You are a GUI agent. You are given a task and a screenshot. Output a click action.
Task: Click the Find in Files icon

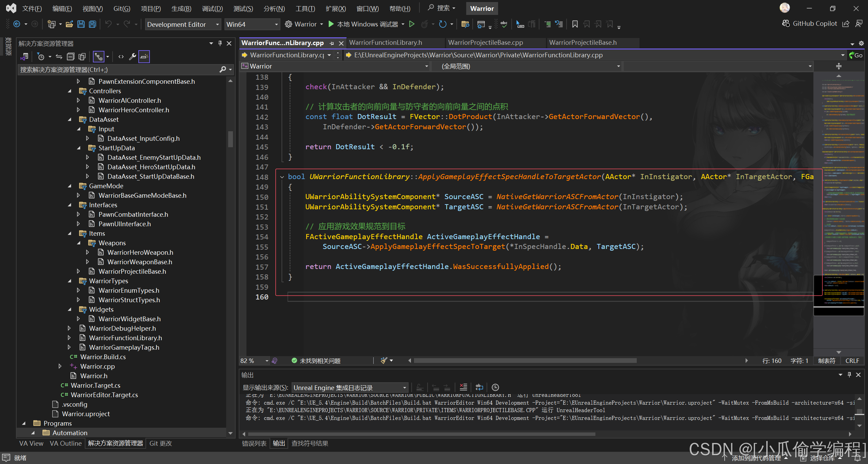coord(465,24)
